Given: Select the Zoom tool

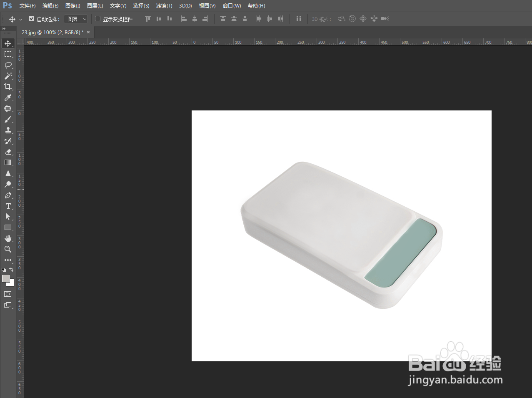Looking at the screenshot, I should click(8, 249).
